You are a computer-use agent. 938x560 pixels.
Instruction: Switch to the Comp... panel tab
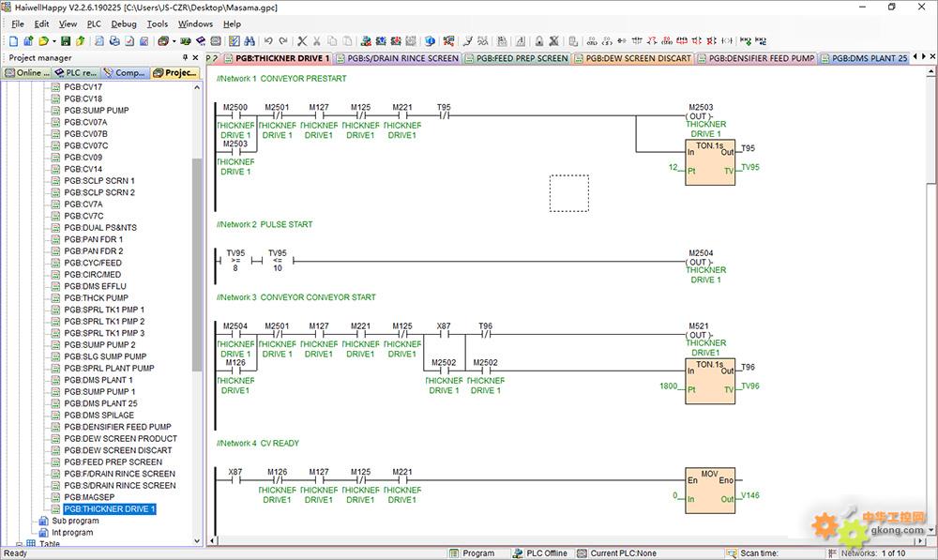(x=125, y=72)
